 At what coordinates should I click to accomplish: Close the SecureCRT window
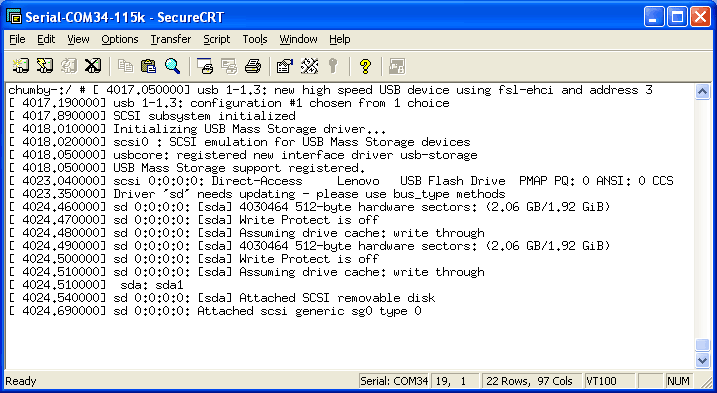pos(701,17)
